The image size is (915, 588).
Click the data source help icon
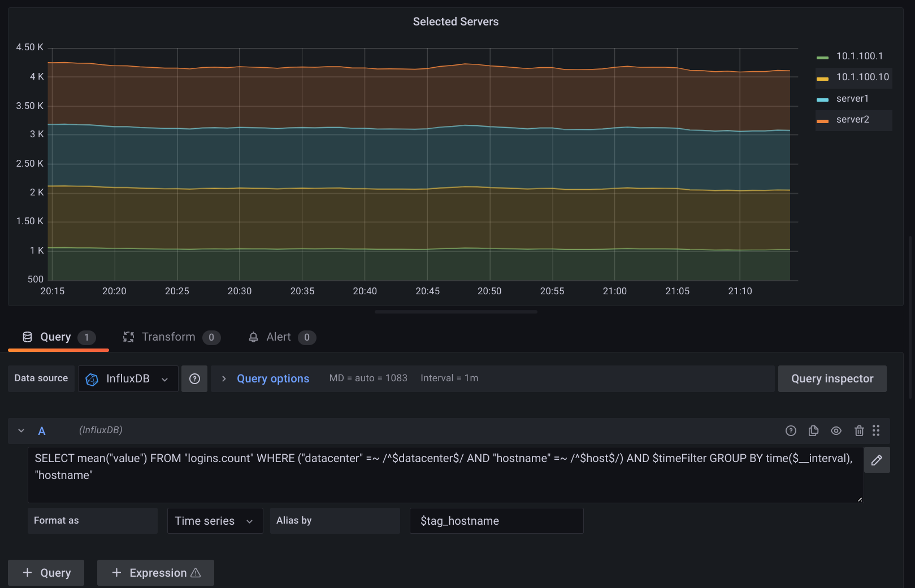point(194,378)
